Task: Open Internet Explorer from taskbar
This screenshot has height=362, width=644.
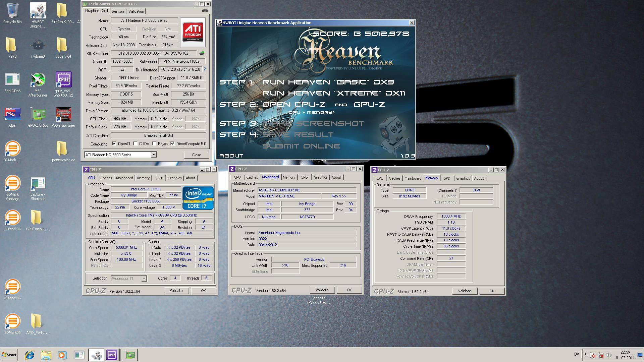Action: click(30, 355)
